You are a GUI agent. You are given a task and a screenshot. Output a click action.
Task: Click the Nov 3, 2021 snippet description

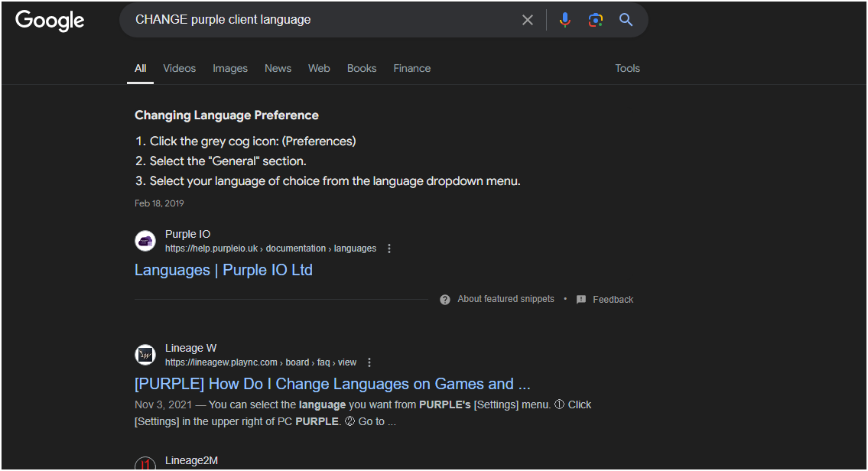pyautogui.click(x=362, y=413)
